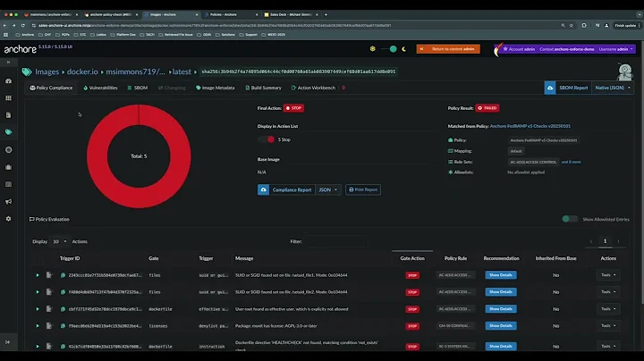Switch to Image Metadata tab
Viewport: 644px width, 361px height.
click(216, 88)
